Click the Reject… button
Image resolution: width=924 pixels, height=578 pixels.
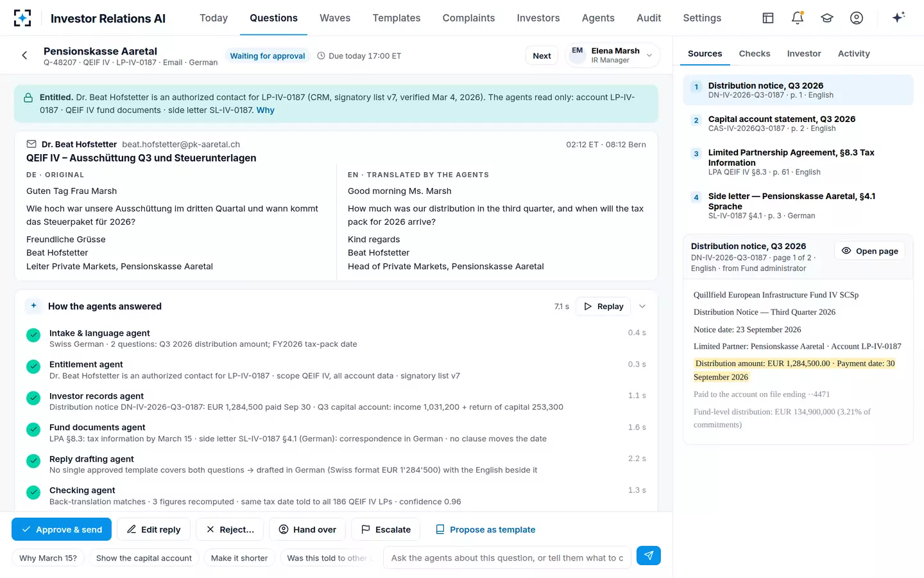click(230, 529)
